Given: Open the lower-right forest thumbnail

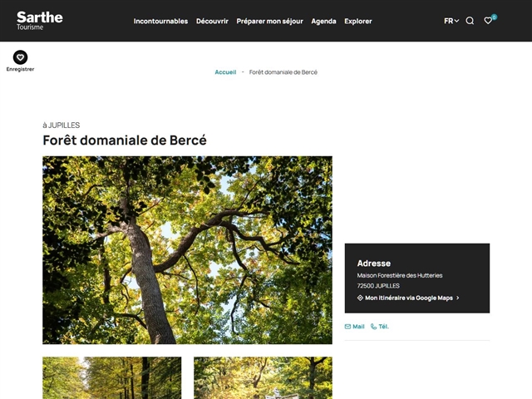Looking at the screenshot, I should point(263,377).
